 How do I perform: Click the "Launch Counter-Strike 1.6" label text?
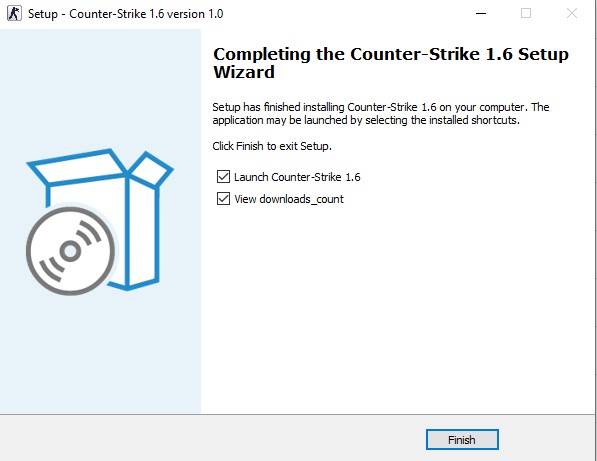(297, 177)
